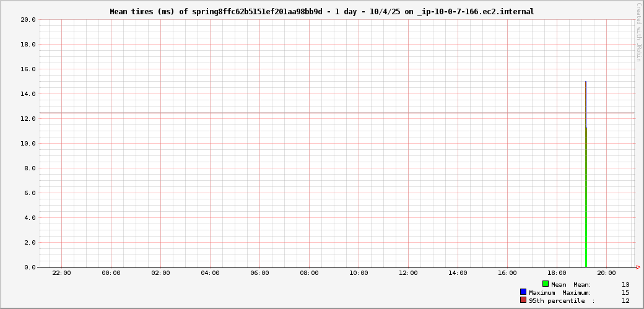Click the Maximum value 15 in legend
Image resolution: width=644 pixels, height=309 pixels.
[x=625, y=293]
